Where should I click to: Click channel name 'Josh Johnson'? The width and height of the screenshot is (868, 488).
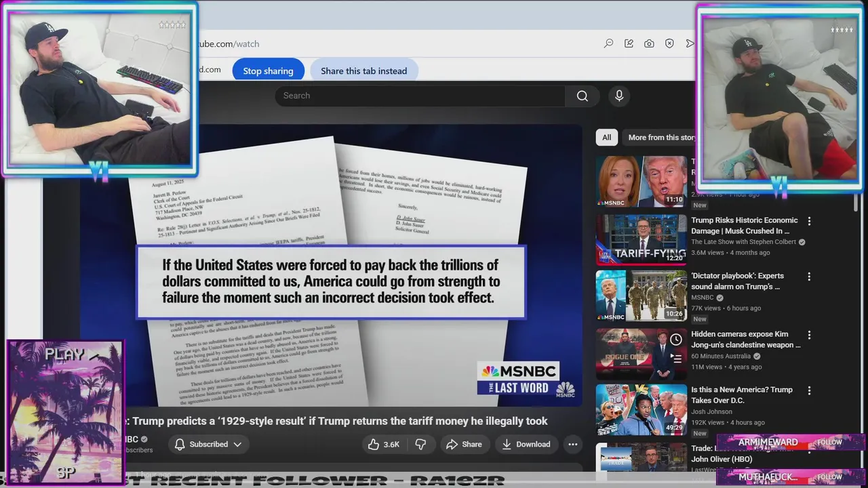[711, 411]
